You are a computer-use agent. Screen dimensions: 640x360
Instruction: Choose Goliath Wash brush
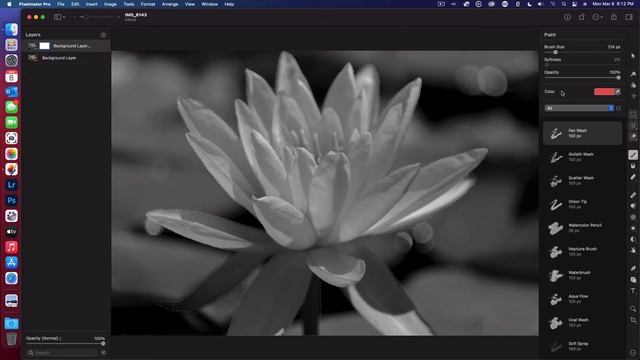[x=582, y=157]
